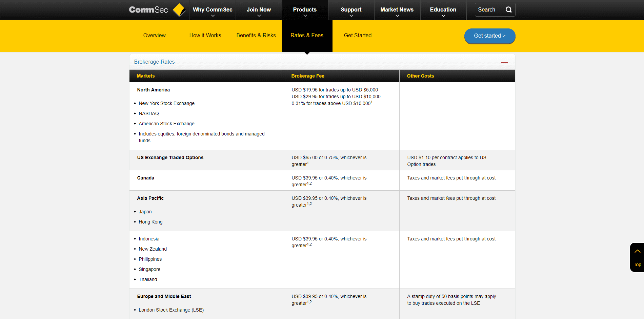This screenshot has height=319, width=644.
Task: Select the Rates & Fees tab
Action: click(307, 35)
